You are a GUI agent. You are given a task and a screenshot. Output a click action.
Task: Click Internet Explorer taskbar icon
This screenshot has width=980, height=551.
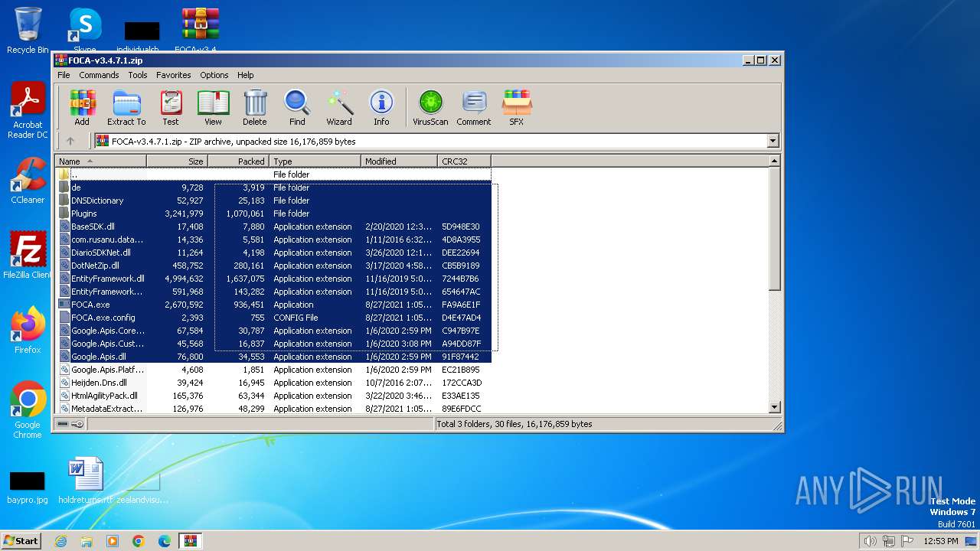click(x=60, y=541)
